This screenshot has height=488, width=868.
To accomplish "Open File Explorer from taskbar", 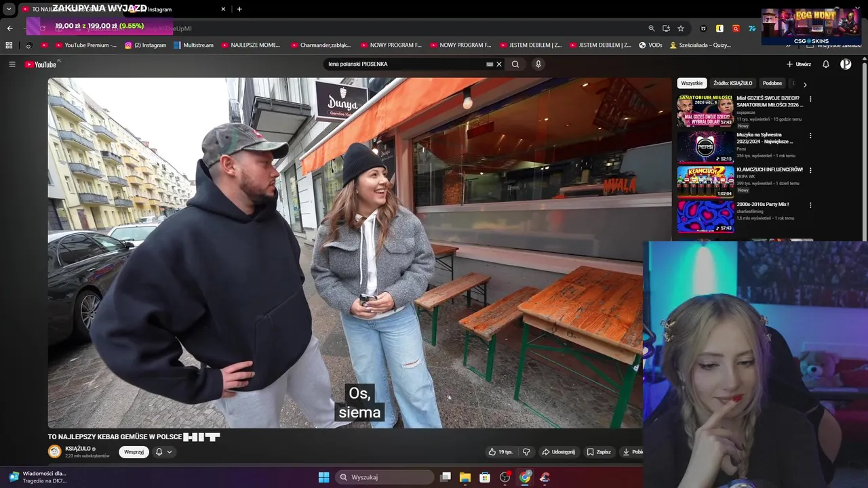I will (x=465, y=477).
